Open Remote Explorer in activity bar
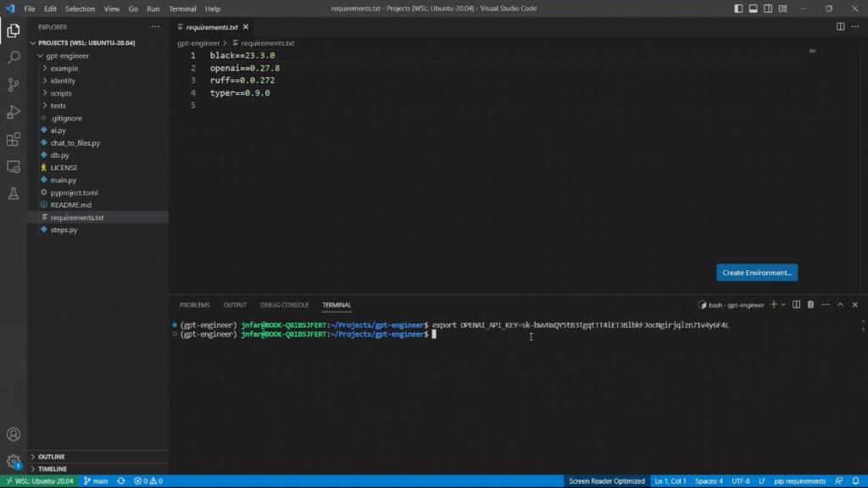This screenshot has width=868, height=488. [14, 167]
